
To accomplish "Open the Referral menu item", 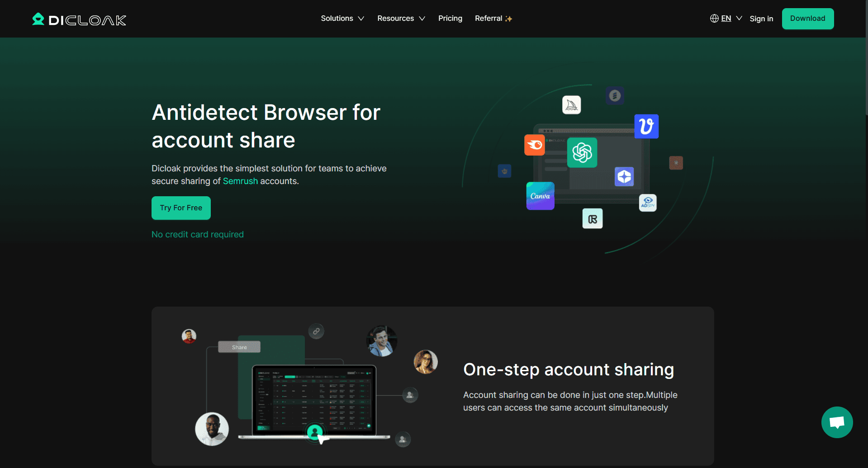I will pos(489,18).
